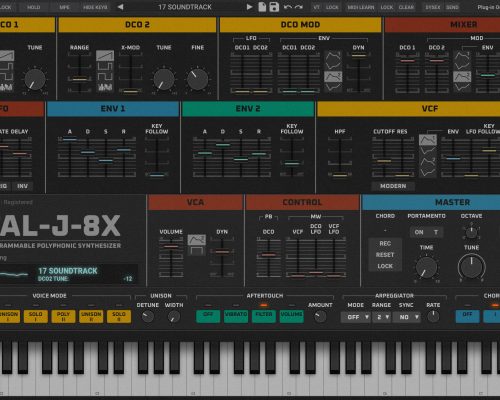
Task: Click the new preset file icon
Action: point(262,7)
